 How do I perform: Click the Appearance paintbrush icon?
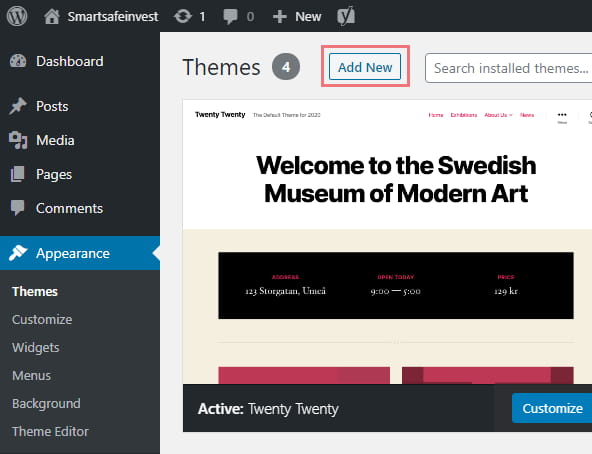(x=18, y=253)
